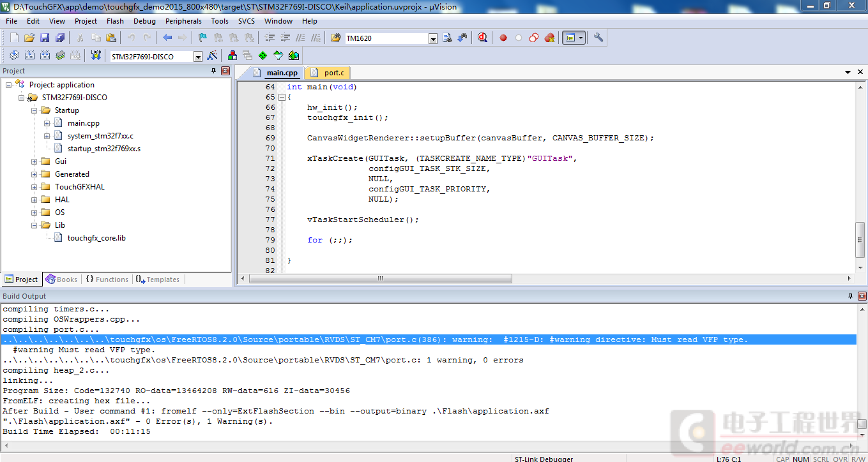Screen dimensions: 868x462
Task: Close the Build Output panel
Action: [x=862, y=296]
